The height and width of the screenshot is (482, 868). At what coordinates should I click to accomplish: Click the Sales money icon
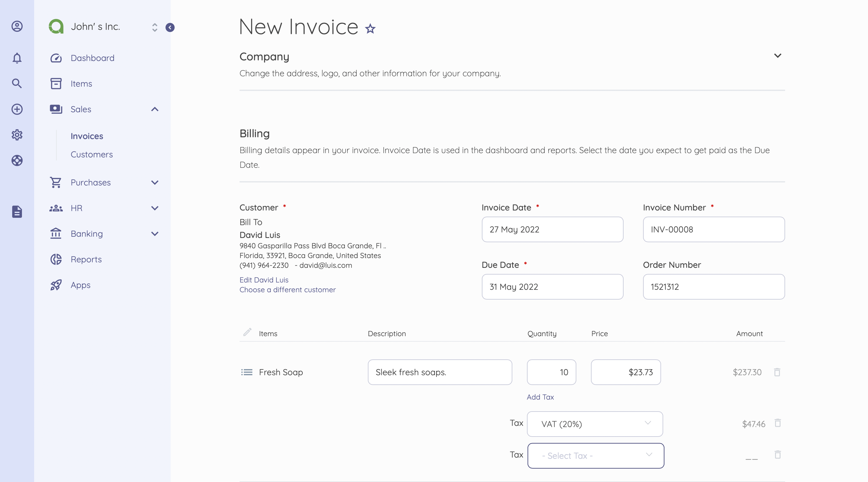[x=56, y=109]
